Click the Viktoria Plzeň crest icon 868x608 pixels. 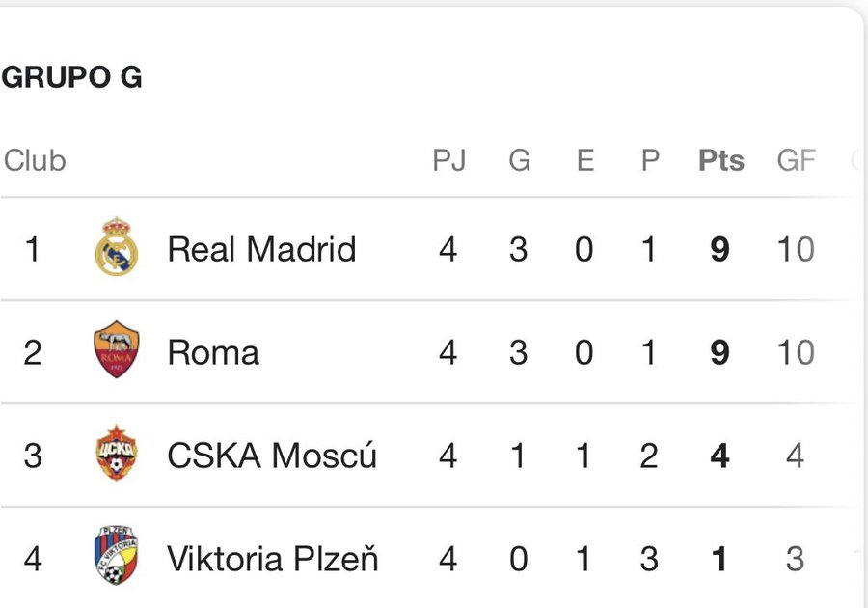point(116,558)
